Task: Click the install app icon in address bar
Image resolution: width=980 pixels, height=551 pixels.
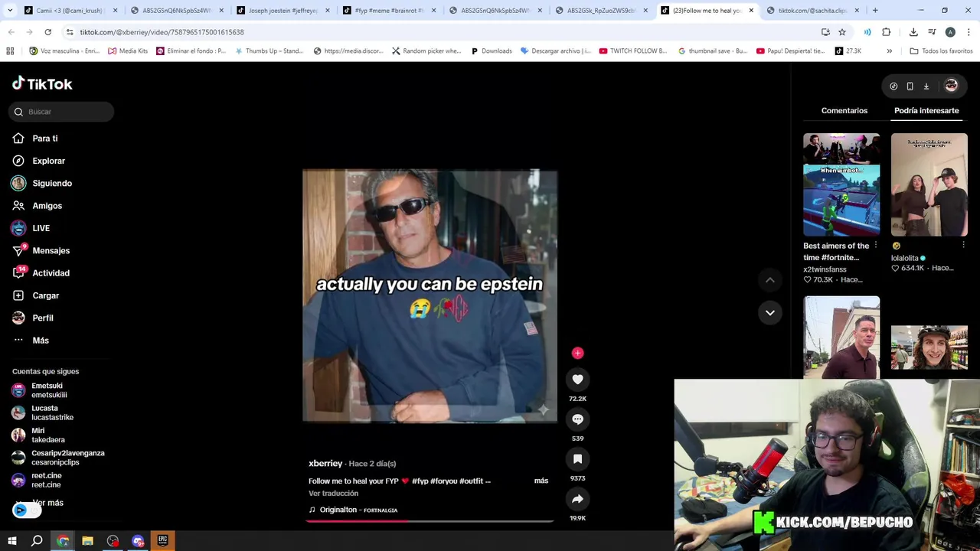Action: 825,32
